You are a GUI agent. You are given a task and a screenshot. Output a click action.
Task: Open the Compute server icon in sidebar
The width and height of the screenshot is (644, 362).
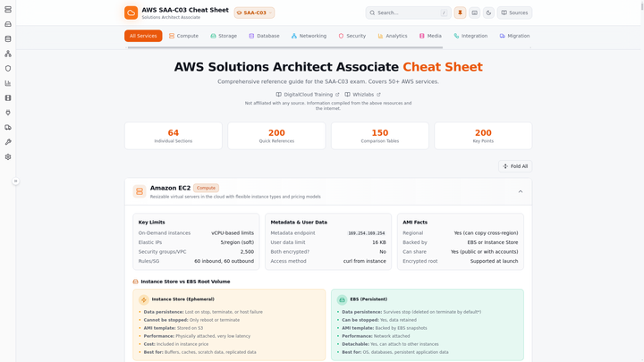pos(8,10)
